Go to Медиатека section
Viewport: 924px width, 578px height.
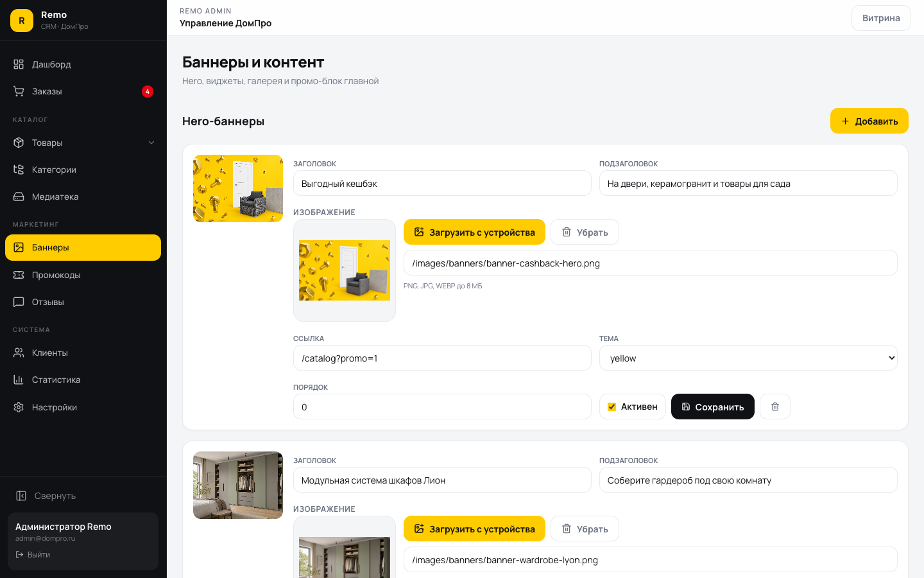(83, 197)
